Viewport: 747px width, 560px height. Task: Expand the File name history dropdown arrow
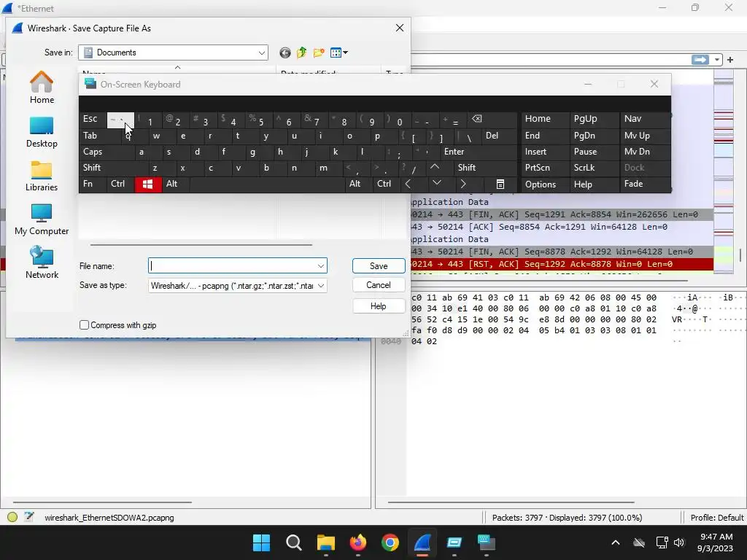321,265
